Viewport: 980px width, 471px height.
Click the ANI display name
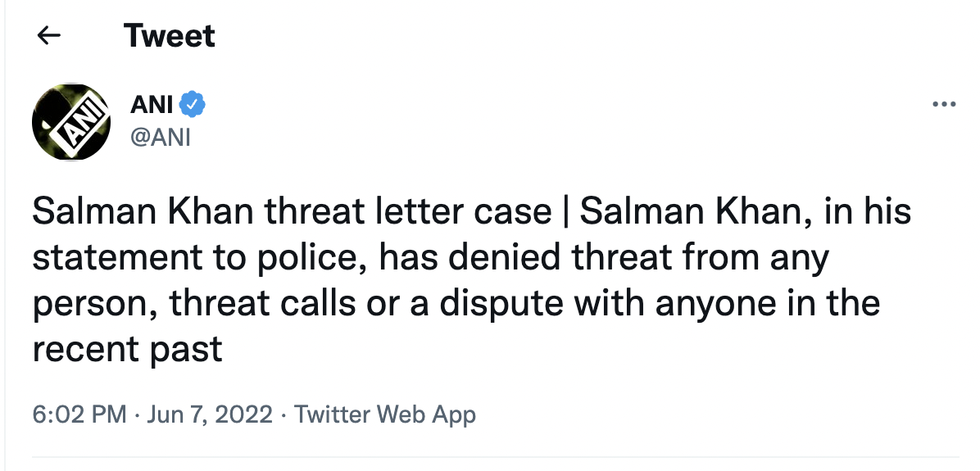pyautogui.click(x=152, y=105)
